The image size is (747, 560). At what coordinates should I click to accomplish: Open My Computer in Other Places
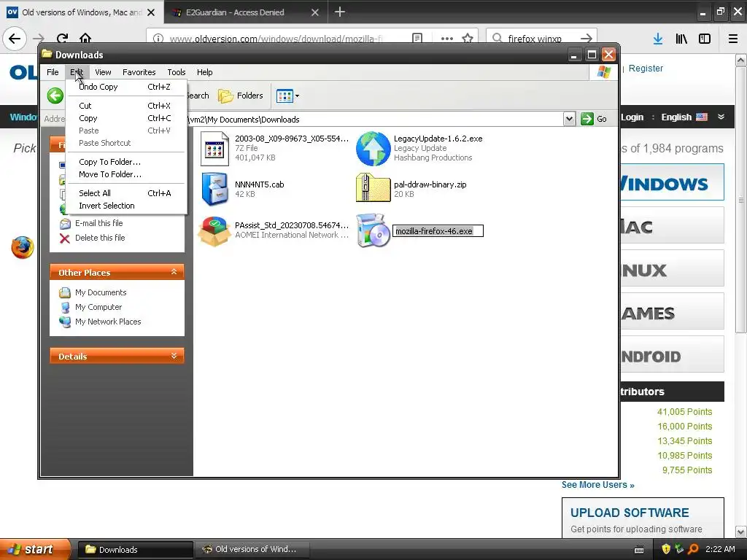(98, 307)
